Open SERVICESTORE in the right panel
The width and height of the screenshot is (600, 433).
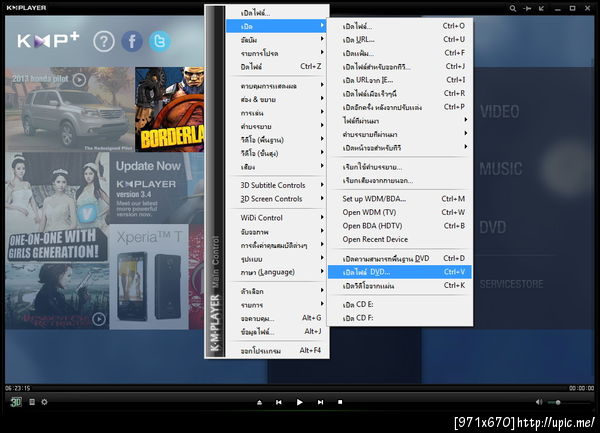click(x=511, y=284)
